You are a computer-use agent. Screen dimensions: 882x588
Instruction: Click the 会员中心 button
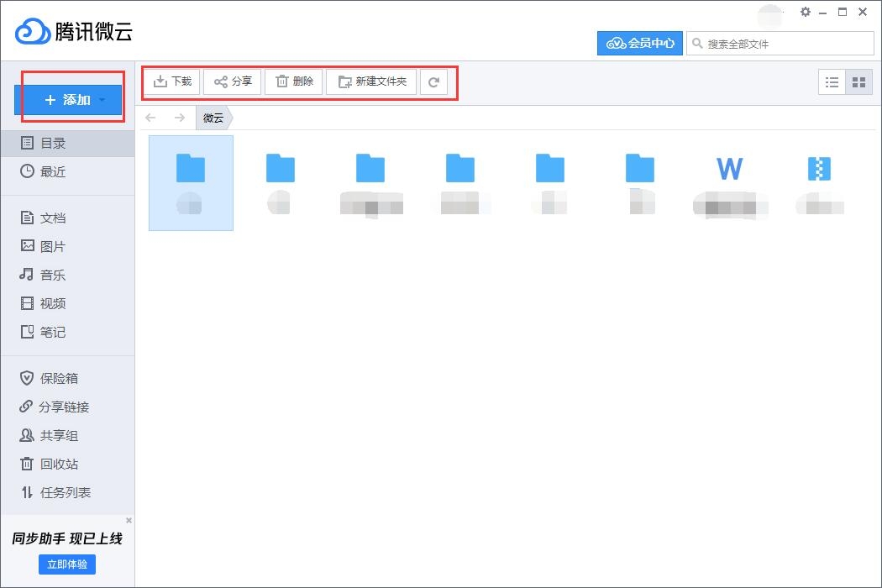pyautogui.click(x=640, y=44)
